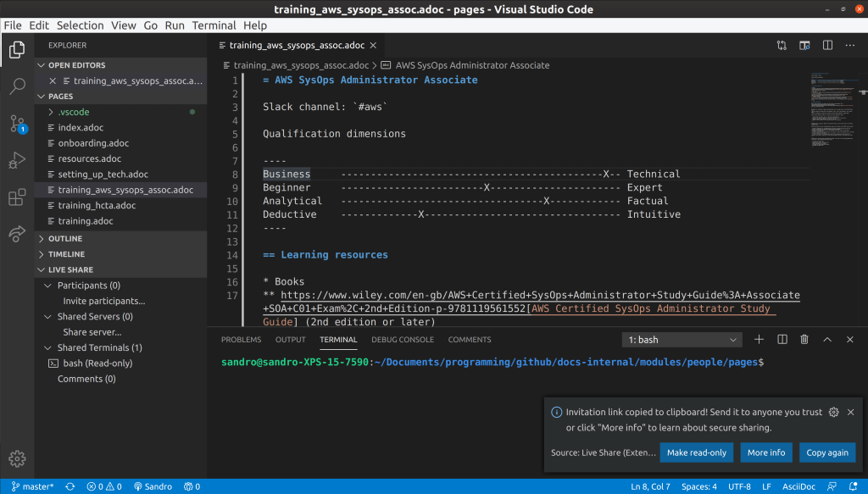Image resolution: width=868 pixels, height=494 pixels.
Task: Synchronize changes via status bar sync icon
Action: pos(70,487)
